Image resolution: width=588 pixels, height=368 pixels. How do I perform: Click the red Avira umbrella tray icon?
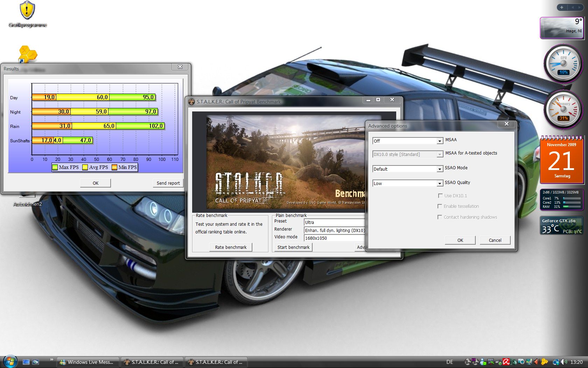point(506,362)
